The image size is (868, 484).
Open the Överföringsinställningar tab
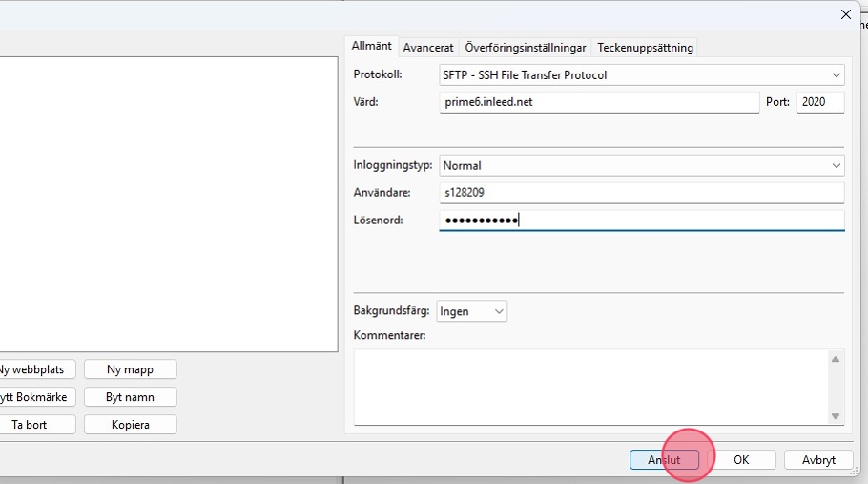tap(525, 48)
